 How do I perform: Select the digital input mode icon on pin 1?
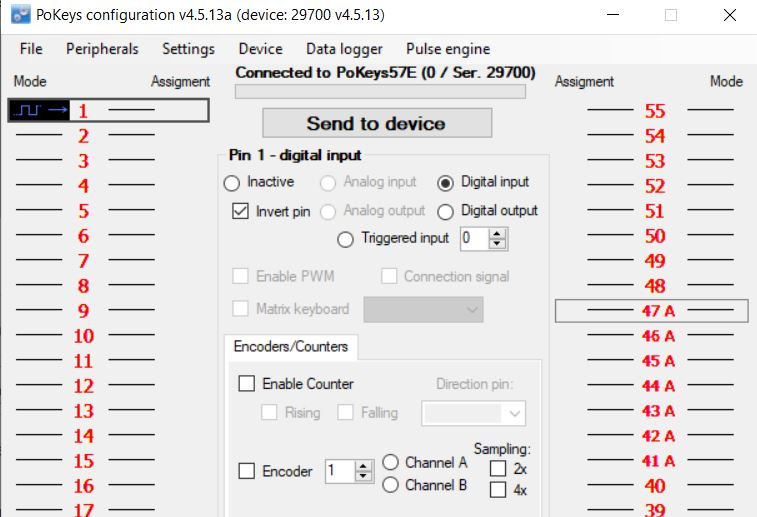click(40, 111)
